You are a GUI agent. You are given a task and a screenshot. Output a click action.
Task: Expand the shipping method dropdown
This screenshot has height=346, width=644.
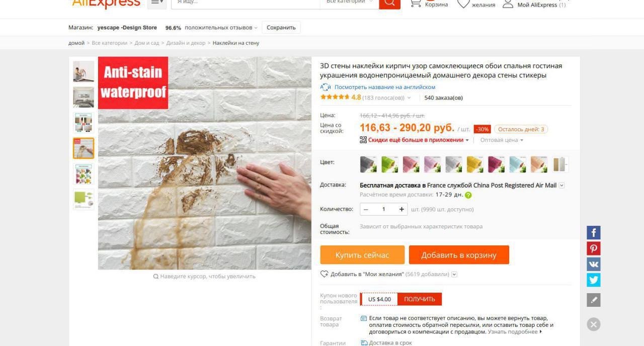pyautogui.click(x=562, y=186)
